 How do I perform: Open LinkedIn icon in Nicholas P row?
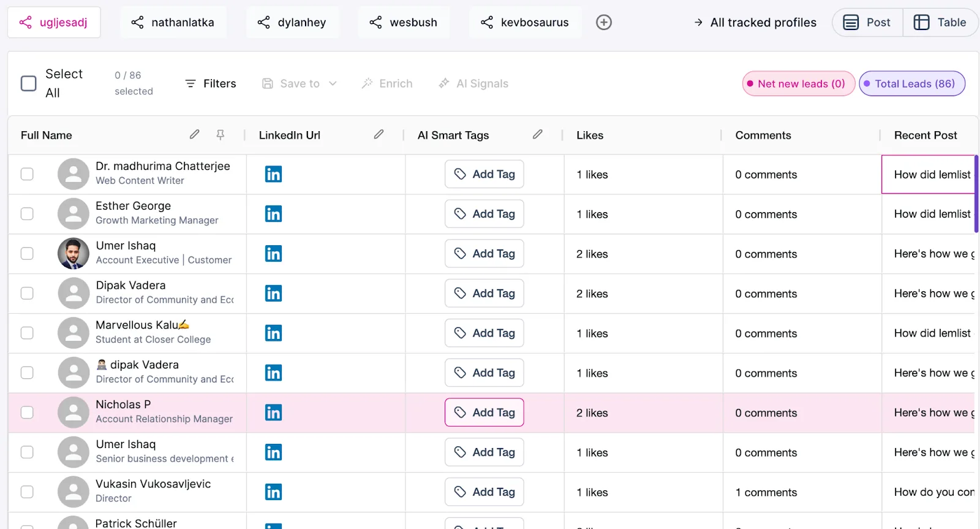(x=273, y=413)
